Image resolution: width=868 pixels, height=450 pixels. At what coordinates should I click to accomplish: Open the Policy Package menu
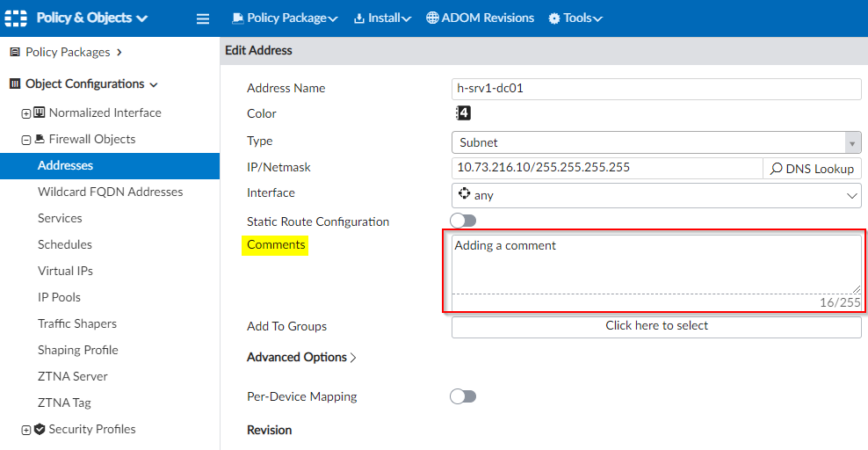pos(286,18)
